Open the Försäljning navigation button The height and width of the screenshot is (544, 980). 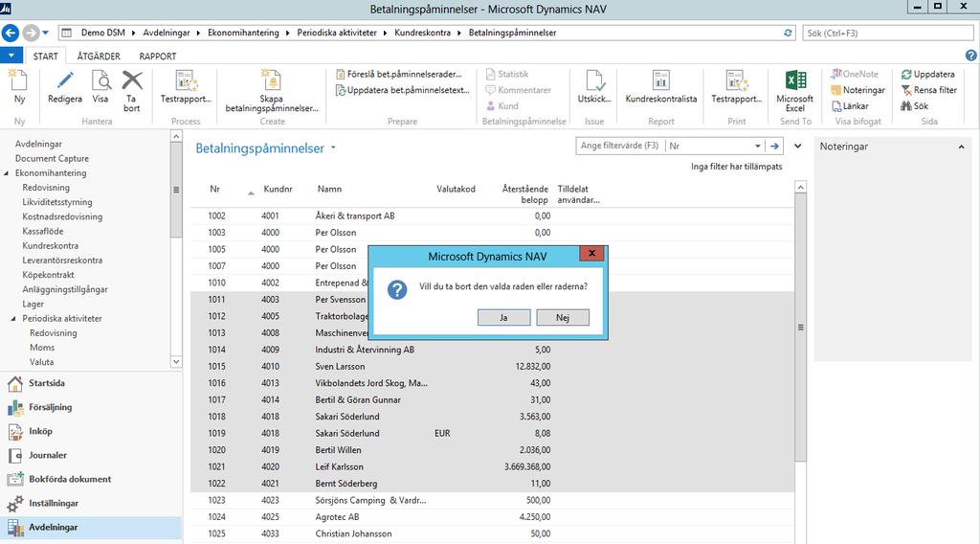click(x=91, y=407)
